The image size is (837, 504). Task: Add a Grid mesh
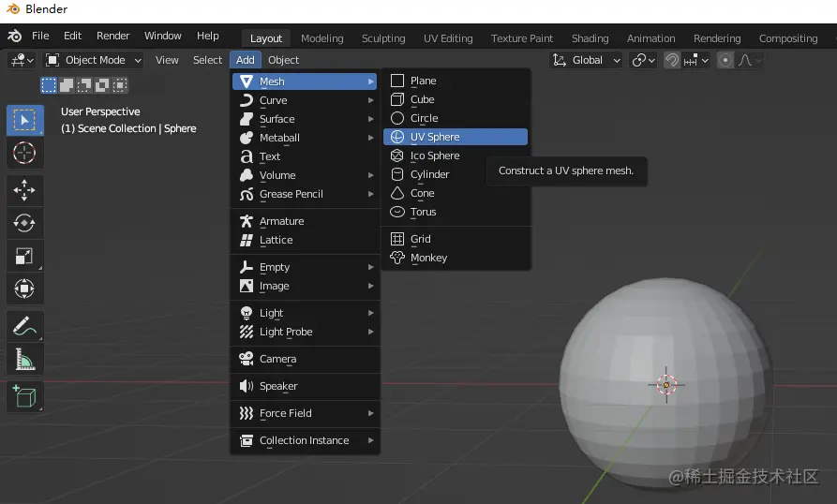tap(456, 239)
